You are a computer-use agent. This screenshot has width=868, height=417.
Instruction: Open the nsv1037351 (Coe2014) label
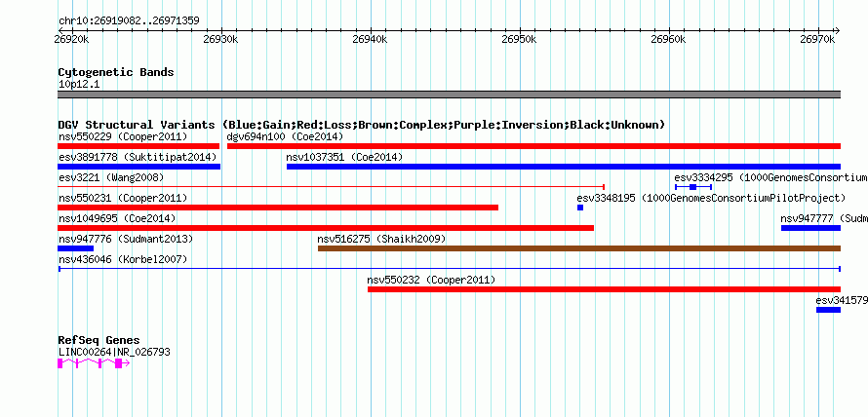point(344,157)
